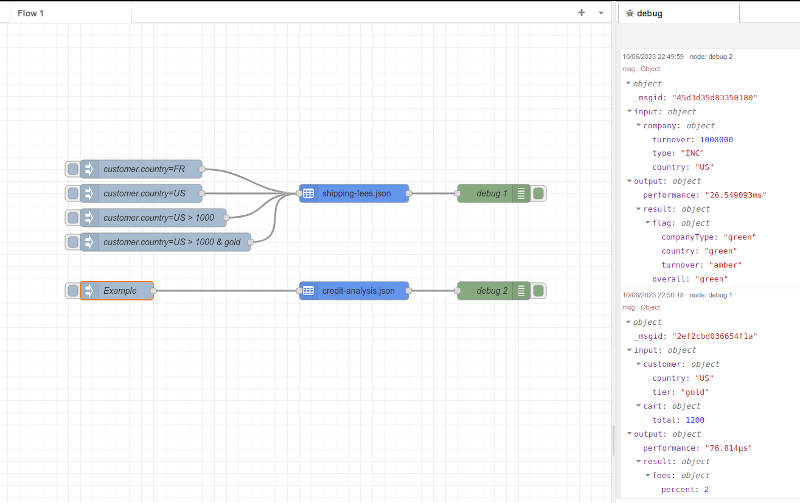The width and height of the screenshot is (800, 503).
Task: Select the shipping-fees.json node
Action: click(354, 193)
